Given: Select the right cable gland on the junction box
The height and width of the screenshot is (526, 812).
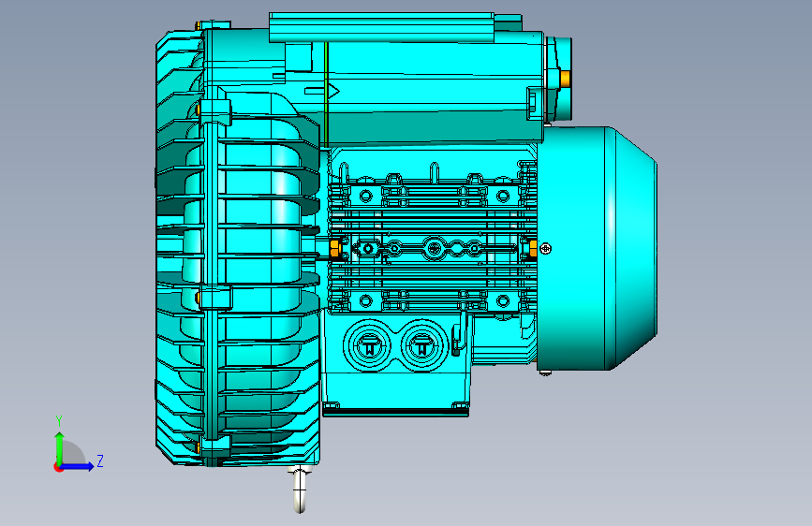Looking at the screenshot, I should (423, 345).
